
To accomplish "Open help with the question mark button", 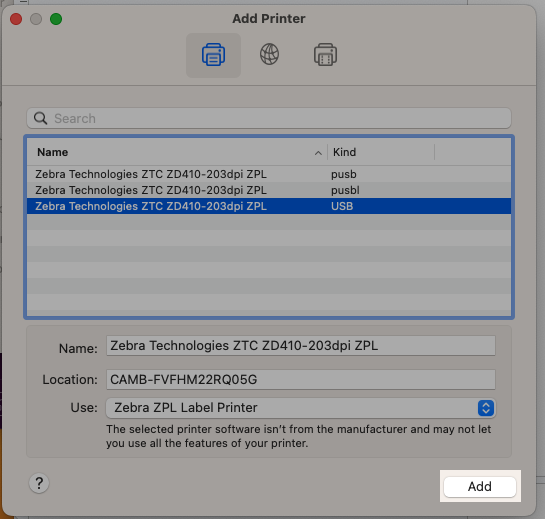I will pos(39,483).
